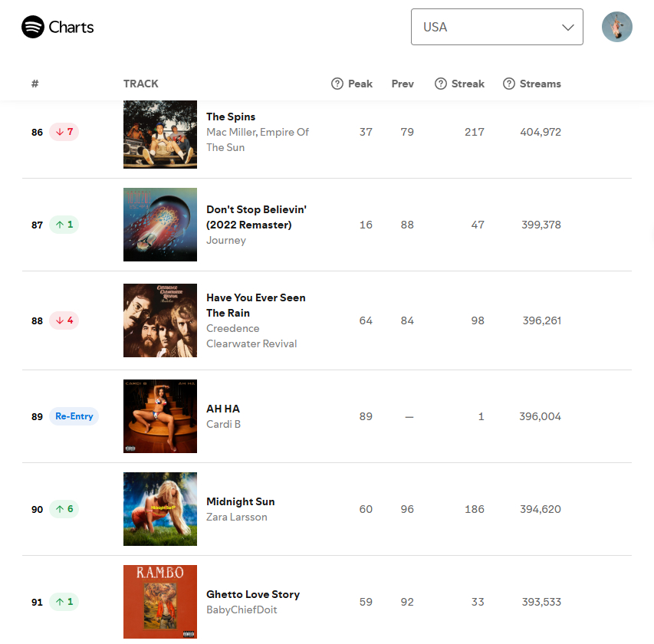Click the down 7 rank change badge
Viewport: 654px width, 644px height.
click(64, 132)
